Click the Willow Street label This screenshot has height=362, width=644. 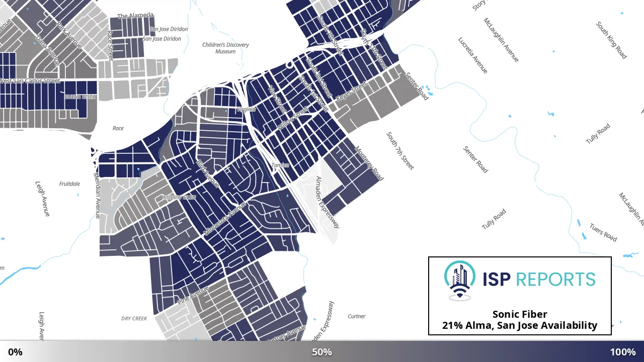click(292, 119)
